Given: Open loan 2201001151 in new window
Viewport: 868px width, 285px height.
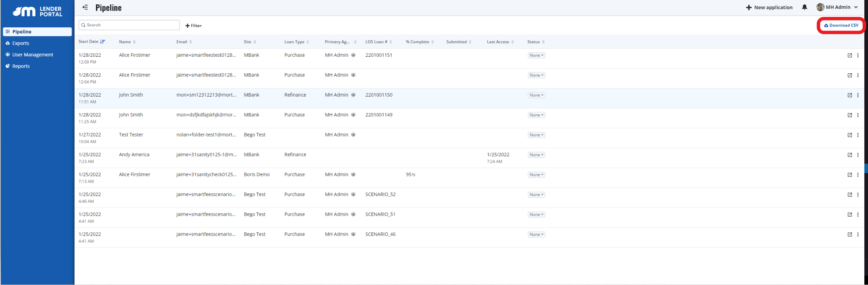Looking at the screenshot, I should tap(850, 56).
